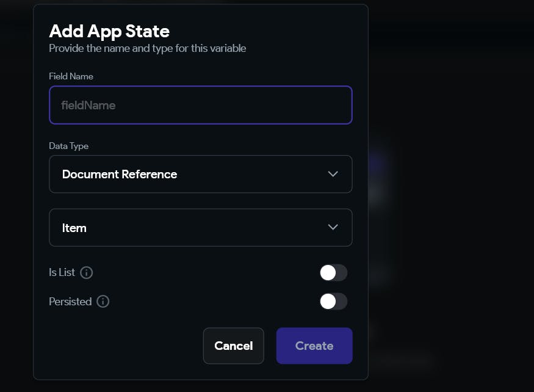The width and height of the screenshot is (534, 392).
Task: Click the Is List label text
Action: point(62,272)
